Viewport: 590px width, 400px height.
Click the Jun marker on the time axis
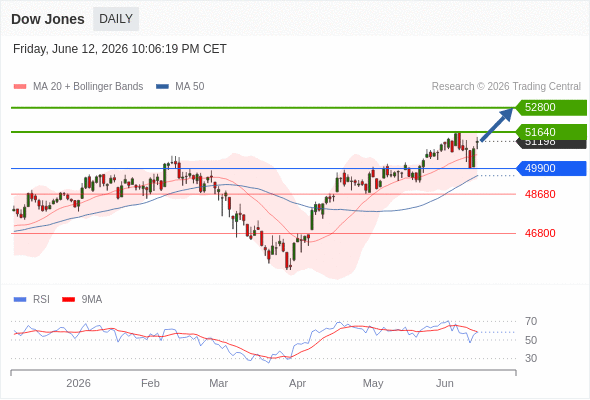pyautogui.click(x=444, y=383)
